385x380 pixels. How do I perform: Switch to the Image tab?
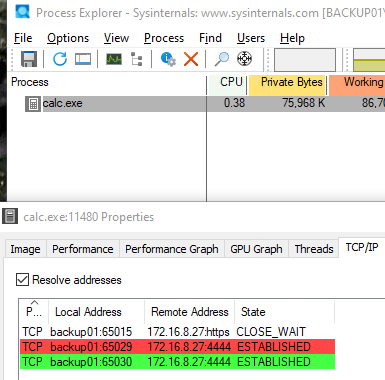tap(25, 249)
